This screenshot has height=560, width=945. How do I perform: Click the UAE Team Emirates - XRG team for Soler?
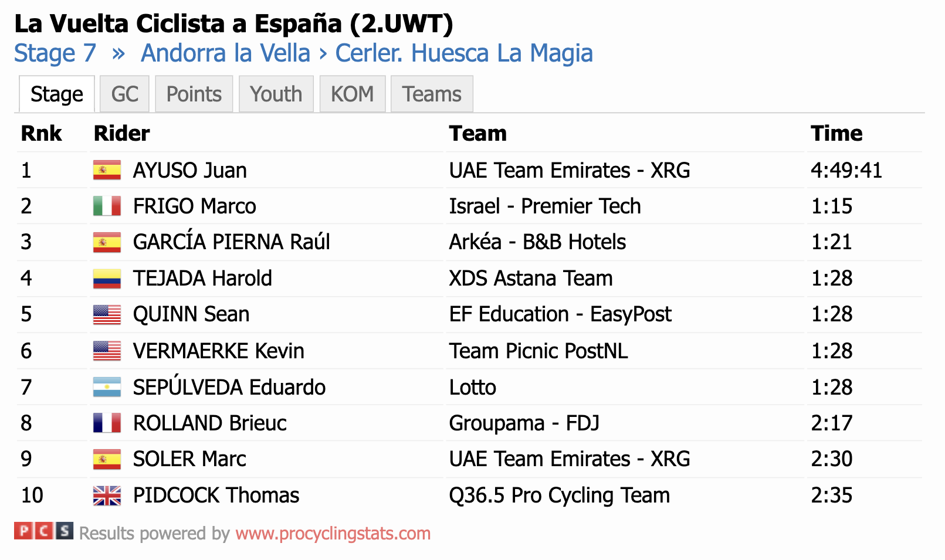coord(570,459)
